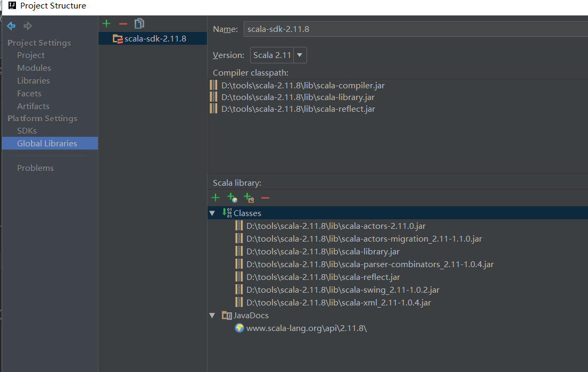Click the forward navigation arrow
The height and width of the screenshot is (372, 588).
28,26
